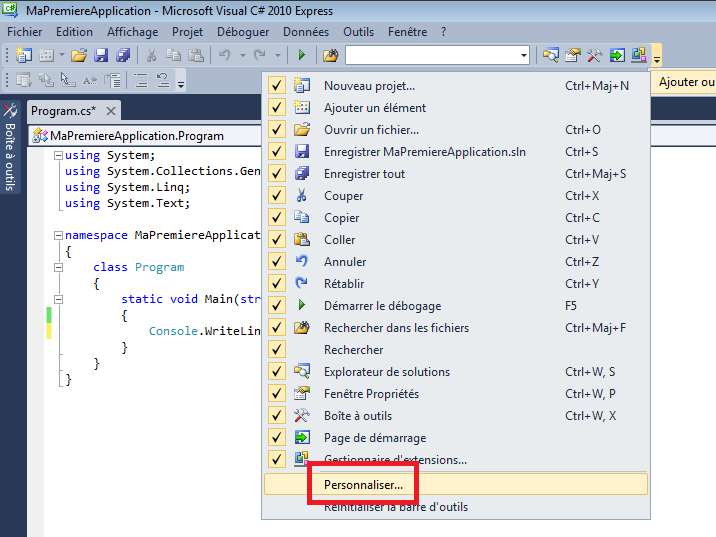This screenshot has height=537, width=716.
Task: Click Réinitialiser la barre d'outils
Action: click(395, 507)
